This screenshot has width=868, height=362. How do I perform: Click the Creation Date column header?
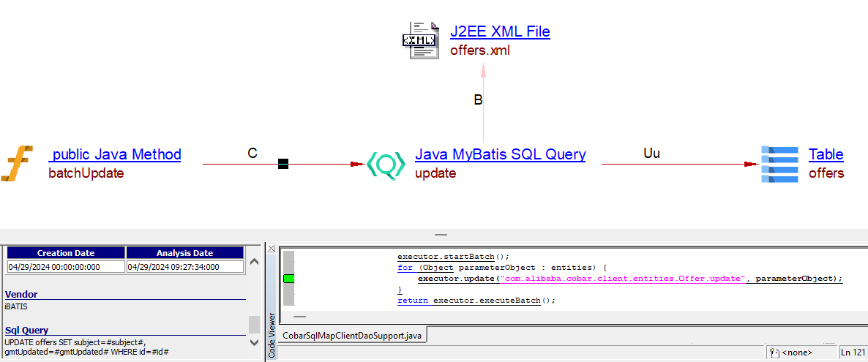(66, 253)
